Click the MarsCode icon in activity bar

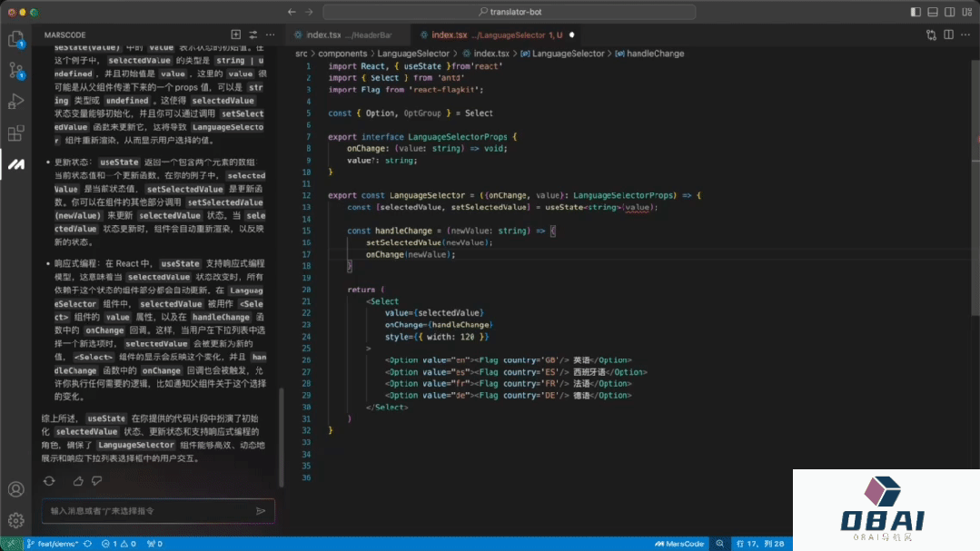pyautogui.click(x=15, y=164)
